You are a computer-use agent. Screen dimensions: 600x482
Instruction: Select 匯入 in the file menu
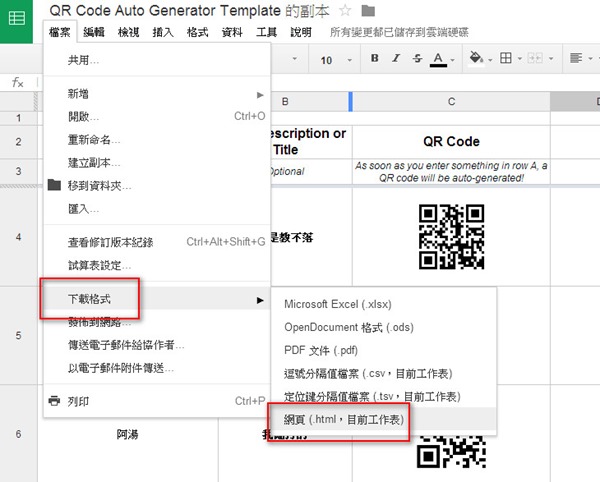click(157, 209)
